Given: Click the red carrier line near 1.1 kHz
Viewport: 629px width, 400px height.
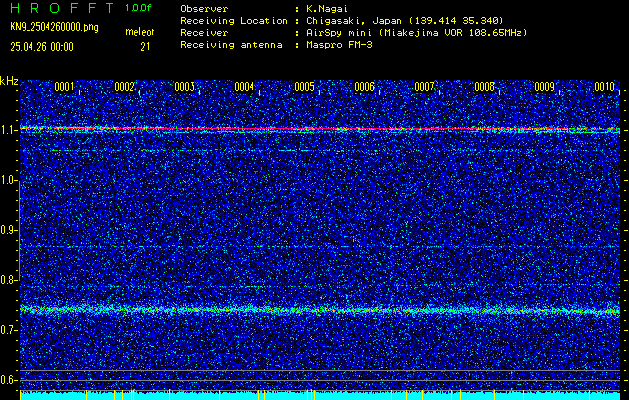Looking at the screenshot, I should (320, 129).
